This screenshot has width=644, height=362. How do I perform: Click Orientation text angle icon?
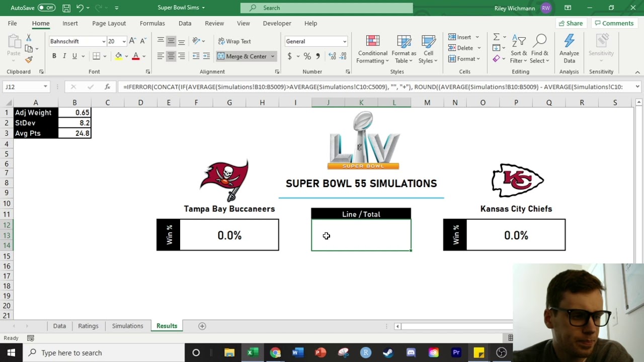coord(196,41)
